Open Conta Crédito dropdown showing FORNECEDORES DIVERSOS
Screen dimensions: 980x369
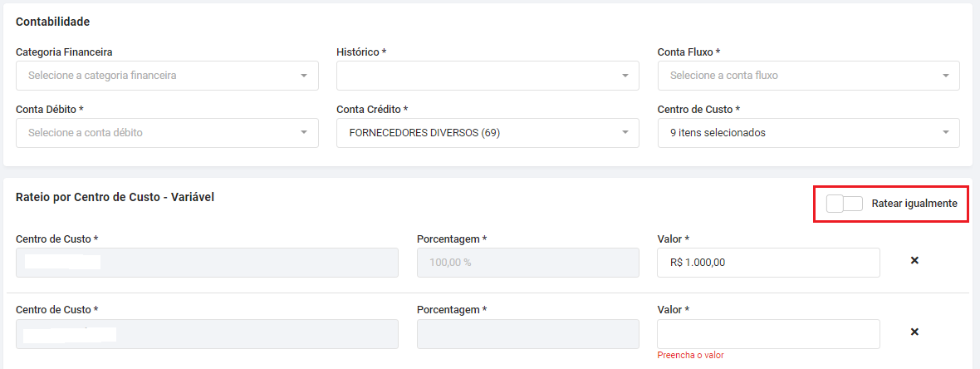click(488, 133)
